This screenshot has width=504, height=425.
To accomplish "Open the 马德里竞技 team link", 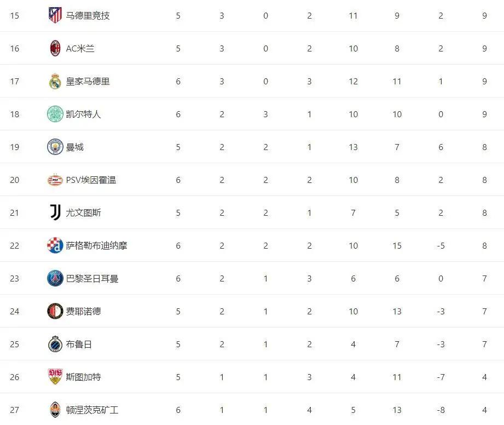I will 88,15.
